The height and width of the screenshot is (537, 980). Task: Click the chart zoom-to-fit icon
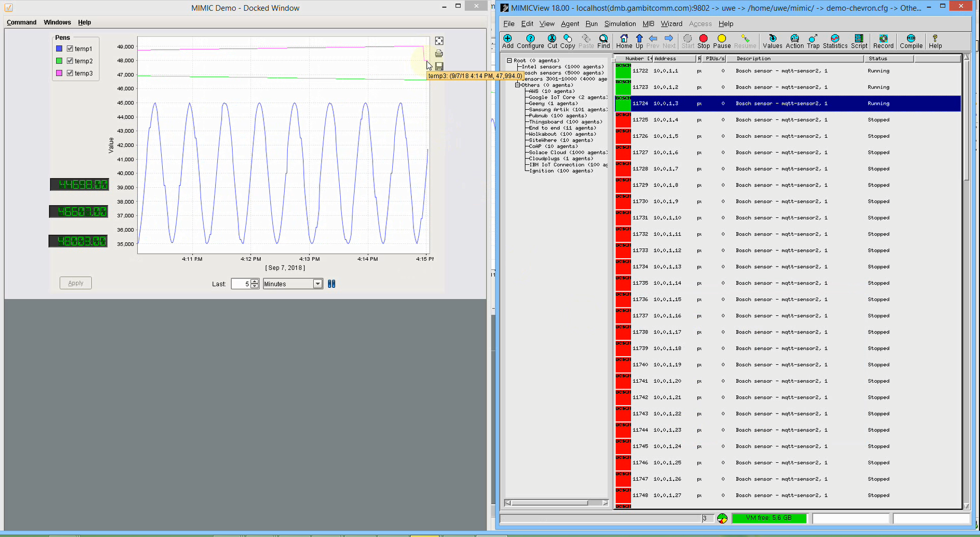(439, 41)
